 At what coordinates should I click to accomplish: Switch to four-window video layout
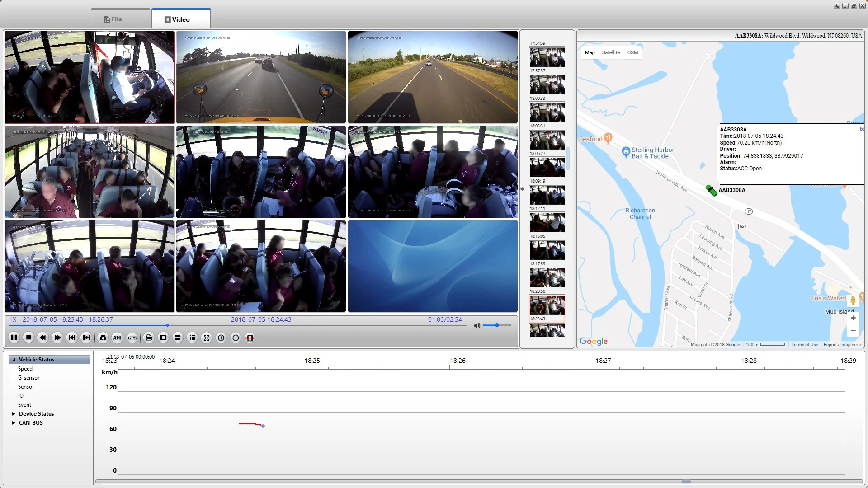click(x=178, y=338)
